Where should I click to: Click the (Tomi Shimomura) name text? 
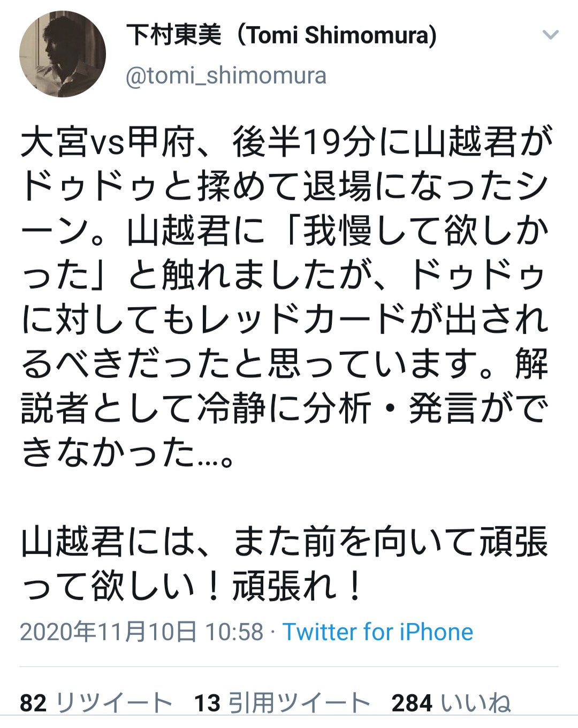(x=336, y=36)
